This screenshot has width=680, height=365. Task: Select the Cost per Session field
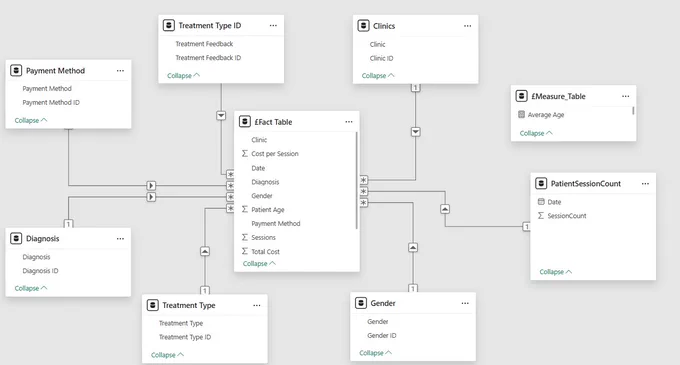click(275, 153)
